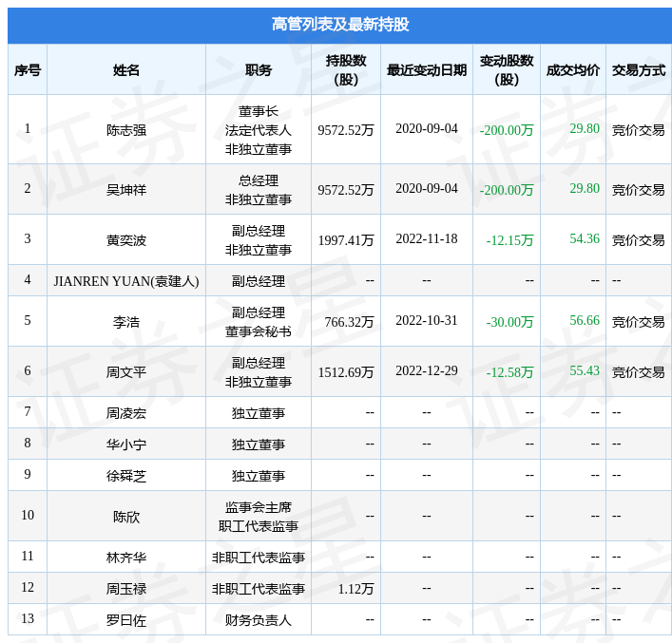
Task: Select the name 陈欣
Action: point(126,517)
